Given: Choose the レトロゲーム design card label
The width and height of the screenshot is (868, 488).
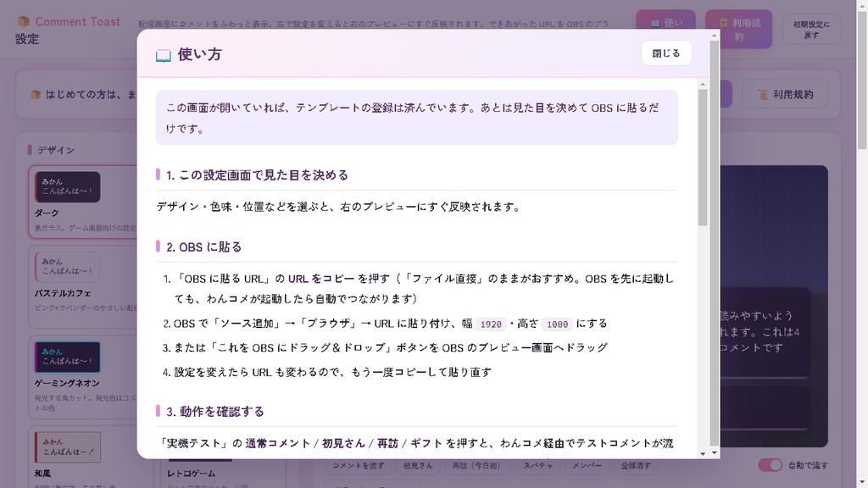Looking at the screenshot, I should (191, 474).
